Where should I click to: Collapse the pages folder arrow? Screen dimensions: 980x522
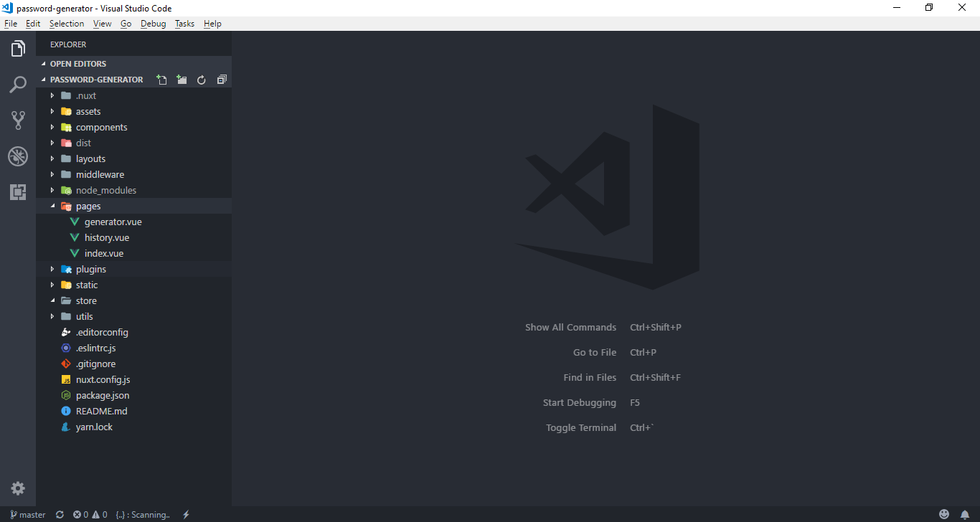[x=52, y=206]
